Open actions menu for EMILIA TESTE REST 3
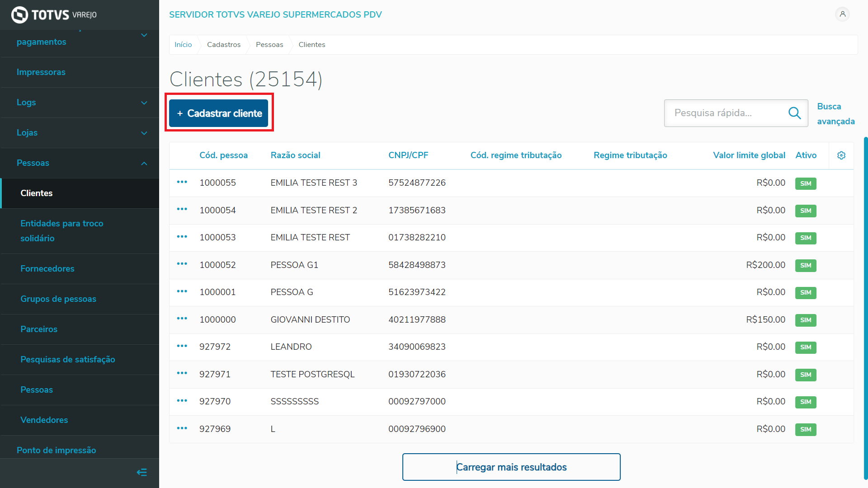The width and height of the screenshot is (868, 488). 182,182
